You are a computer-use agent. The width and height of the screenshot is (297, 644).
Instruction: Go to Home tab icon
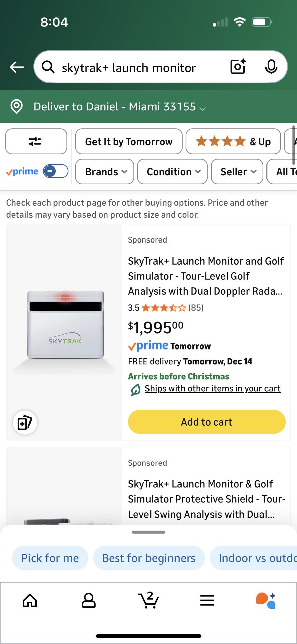30,600
